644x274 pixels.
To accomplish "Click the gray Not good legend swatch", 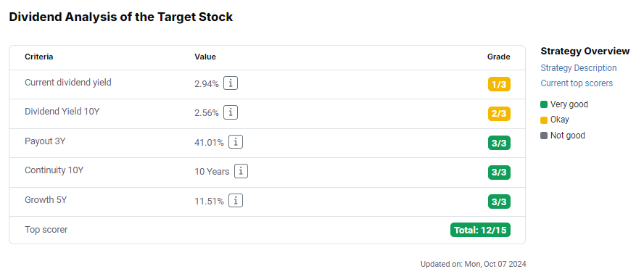I will coord(544,136).
